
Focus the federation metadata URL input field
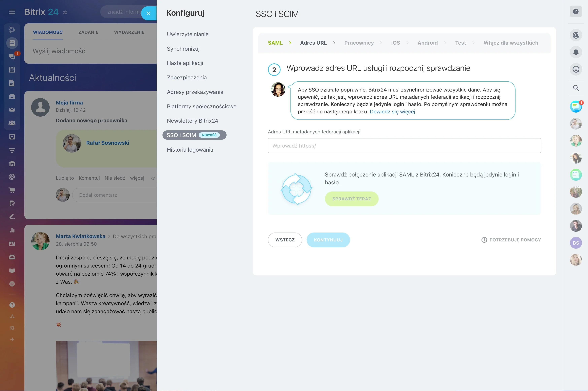click(404, 146)
